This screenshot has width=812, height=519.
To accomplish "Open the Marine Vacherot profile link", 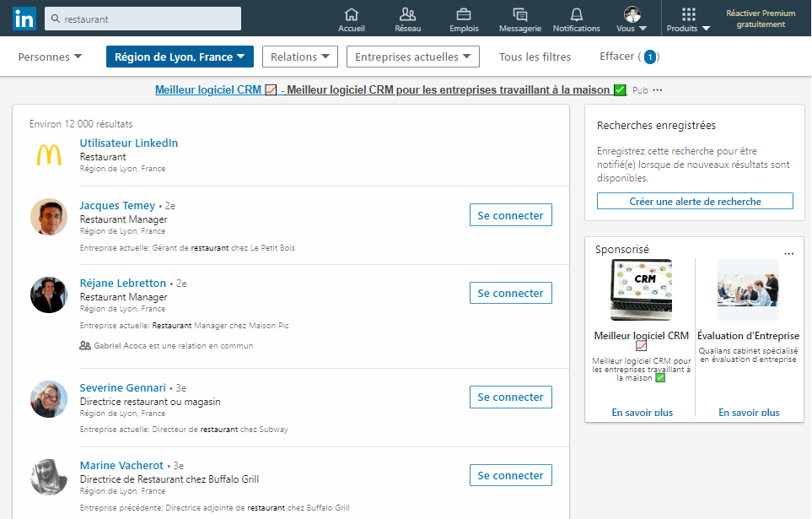I will pyautogui.click(x=121, y=465).
